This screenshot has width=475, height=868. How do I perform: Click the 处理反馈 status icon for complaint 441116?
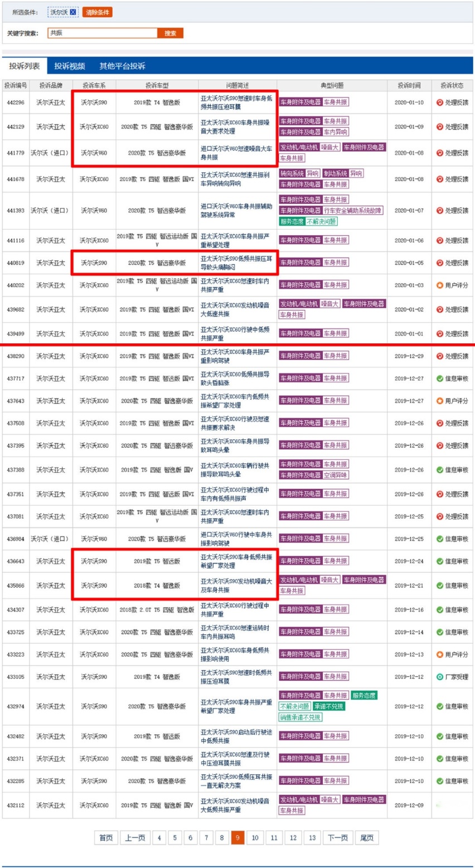[x=439, y=240]
